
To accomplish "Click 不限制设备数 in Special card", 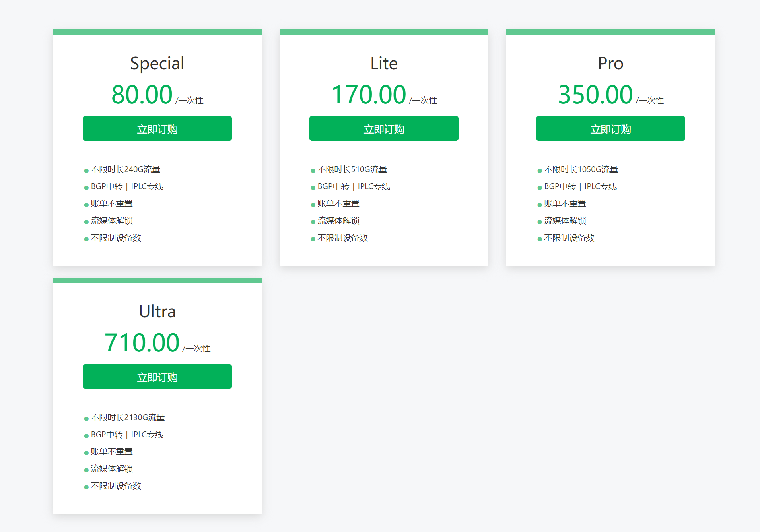I will [x=116, y=238].
